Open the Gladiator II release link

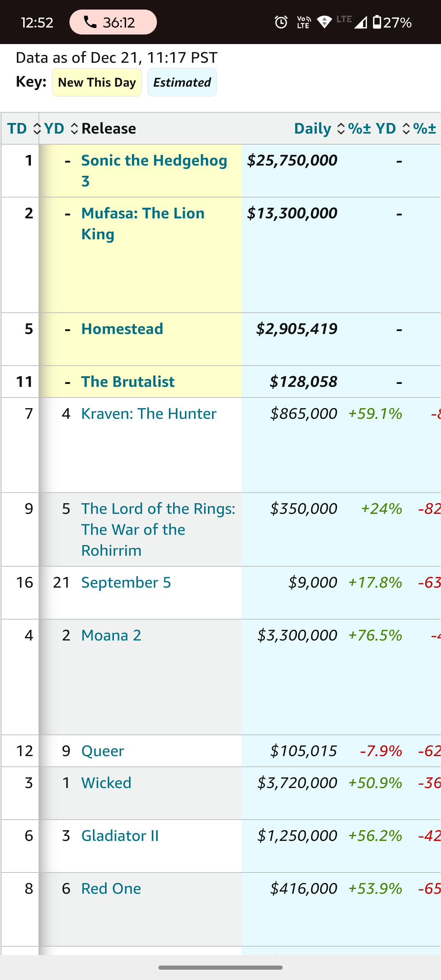[x=120, y=836]
